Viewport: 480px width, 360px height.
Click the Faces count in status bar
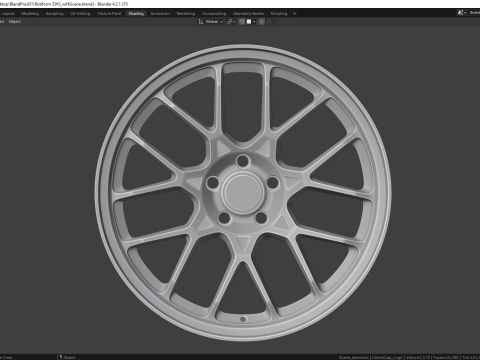tap(446, 357)
